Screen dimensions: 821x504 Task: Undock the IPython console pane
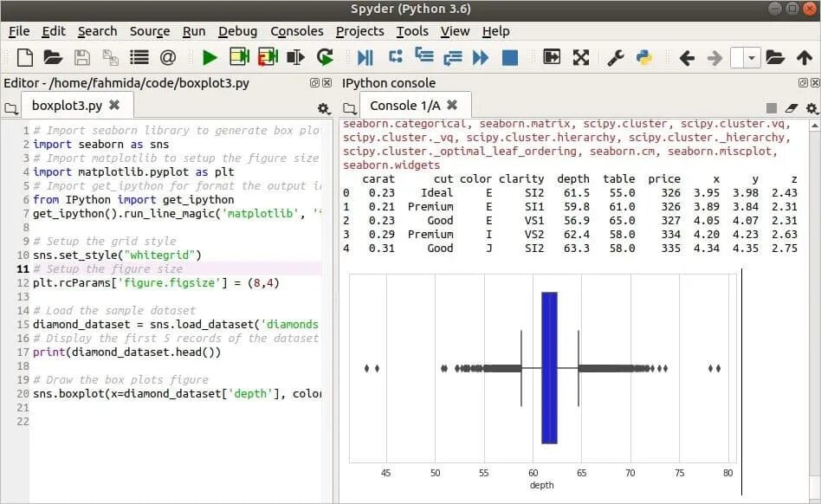[803, 82]
